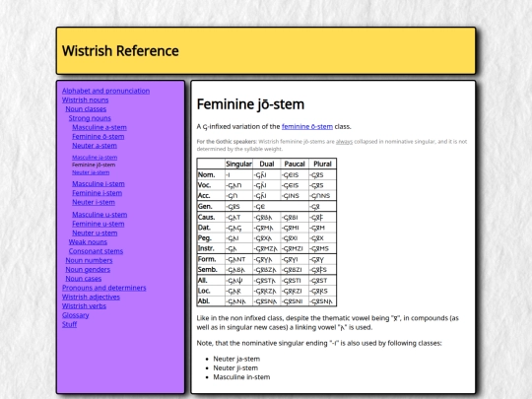Click the Singular column header

click(x=238, y=164)
